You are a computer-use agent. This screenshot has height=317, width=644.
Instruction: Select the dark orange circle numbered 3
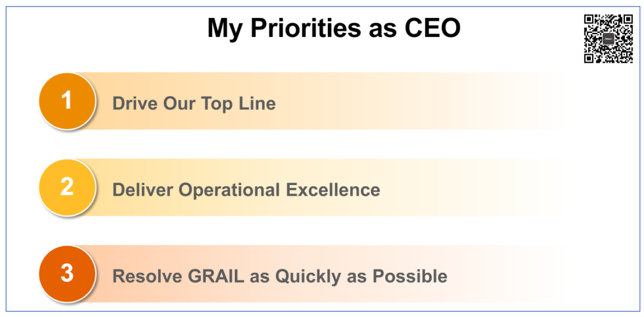(67, 273)
